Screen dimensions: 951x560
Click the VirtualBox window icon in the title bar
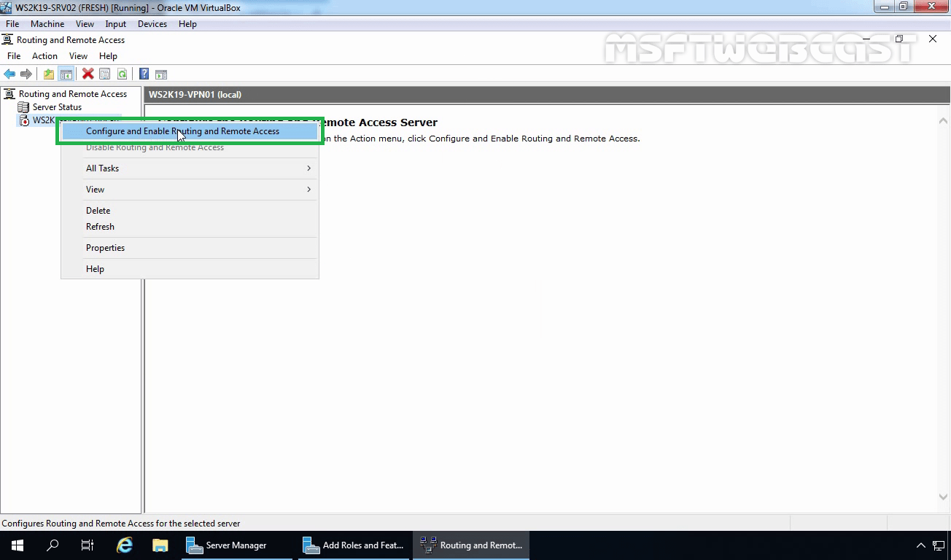pyautogui.click(x=7, y=7)
